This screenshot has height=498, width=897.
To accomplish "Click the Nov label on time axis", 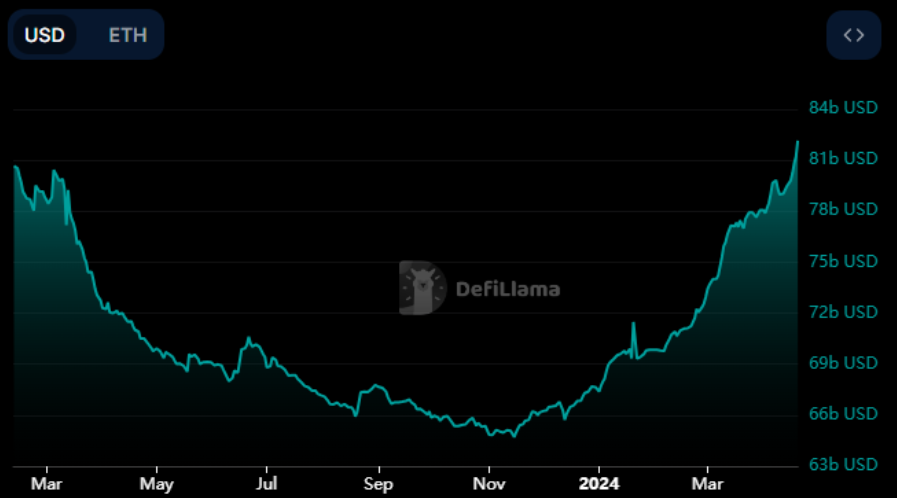I will [489, 484].
